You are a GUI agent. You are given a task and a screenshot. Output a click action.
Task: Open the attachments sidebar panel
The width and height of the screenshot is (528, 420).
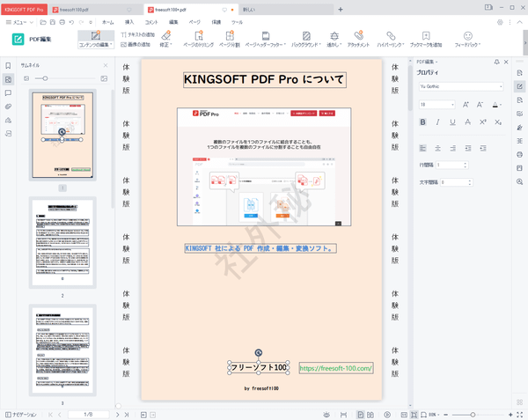(9, 107)
